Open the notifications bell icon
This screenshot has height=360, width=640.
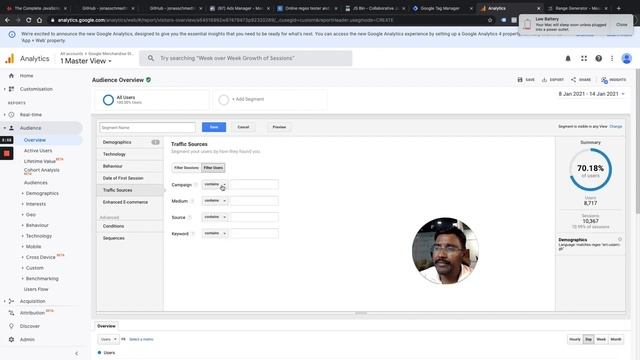[568, 59]
